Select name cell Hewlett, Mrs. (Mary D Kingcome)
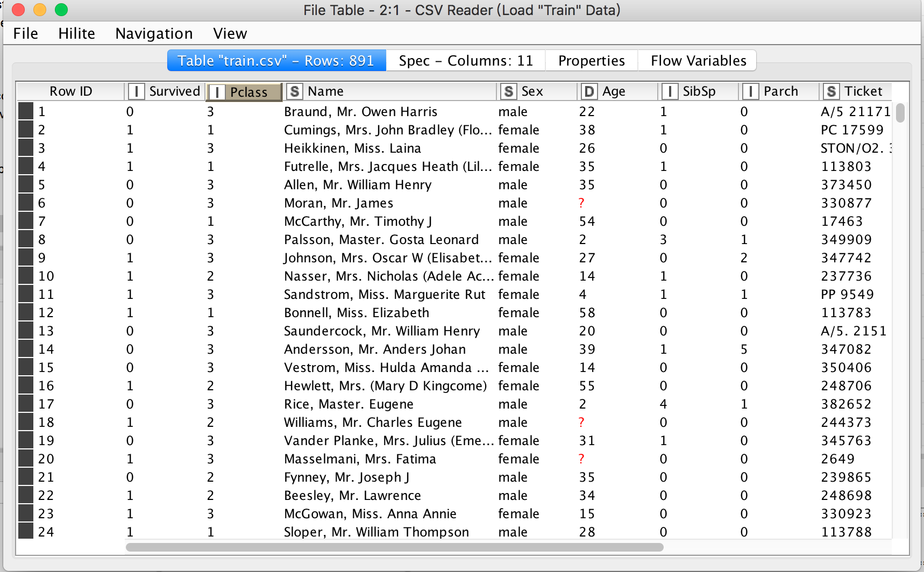This screenshot has width=924, height=572. [385, 385]
